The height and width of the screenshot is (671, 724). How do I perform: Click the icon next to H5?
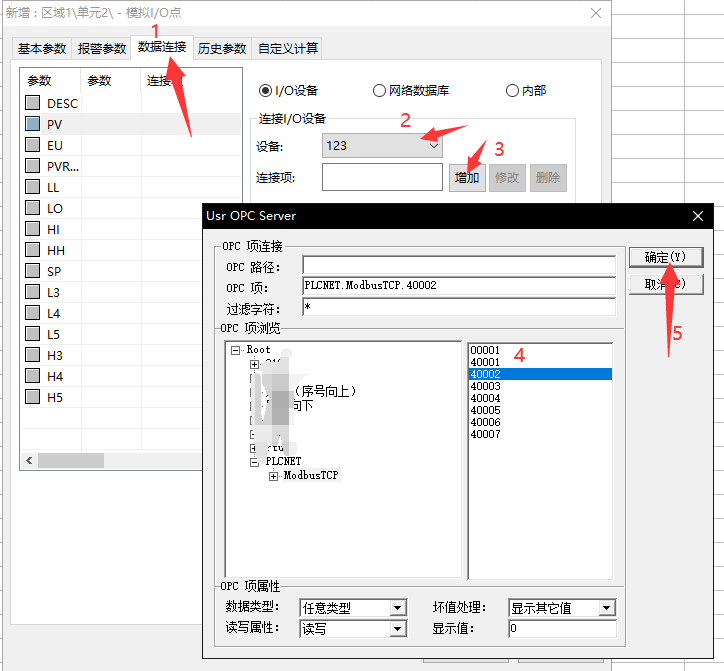(33, 397)
